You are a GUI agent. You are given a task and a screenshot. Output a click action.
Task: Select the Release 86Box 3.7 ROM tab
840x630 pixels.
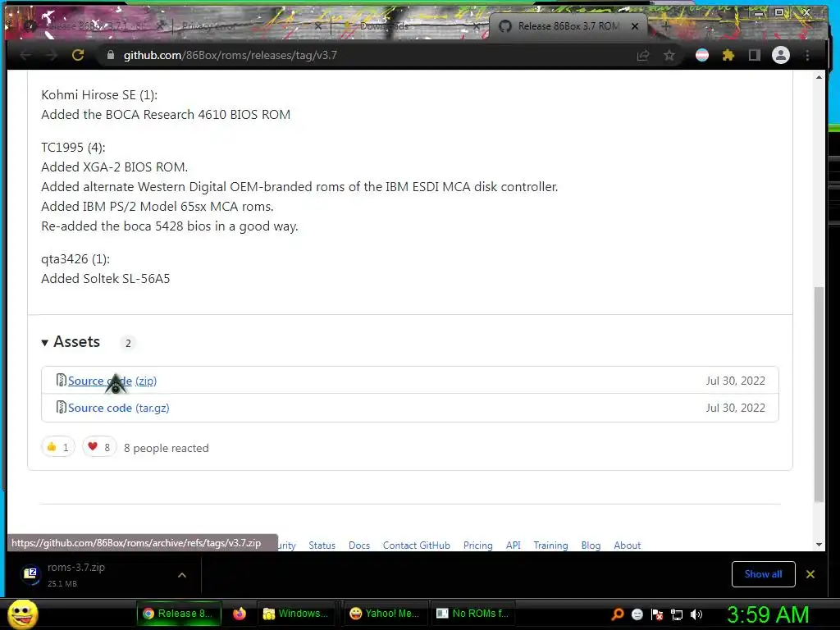568,25
